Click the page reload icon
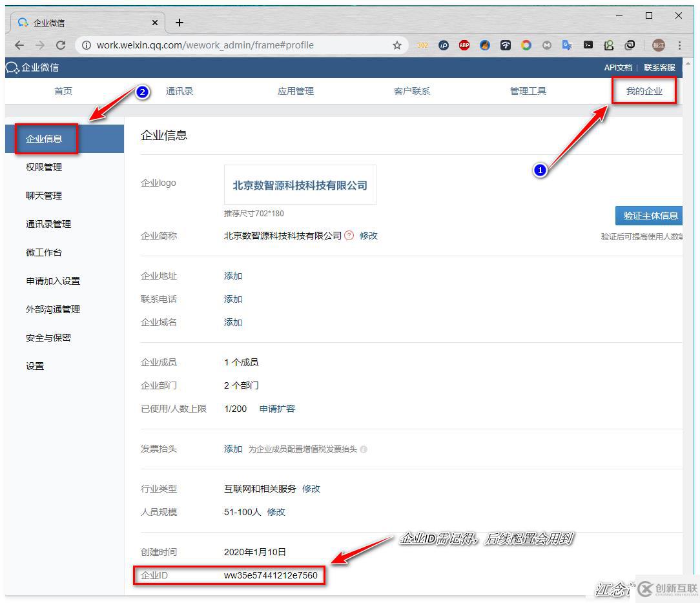700x603 pixels. point(61,45)
